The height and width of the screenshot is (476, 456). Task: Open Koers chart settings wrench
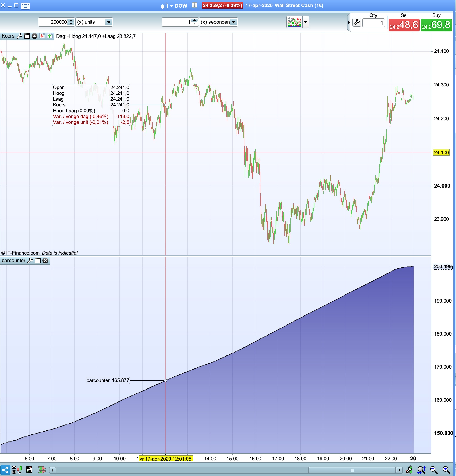coord(19,36)
